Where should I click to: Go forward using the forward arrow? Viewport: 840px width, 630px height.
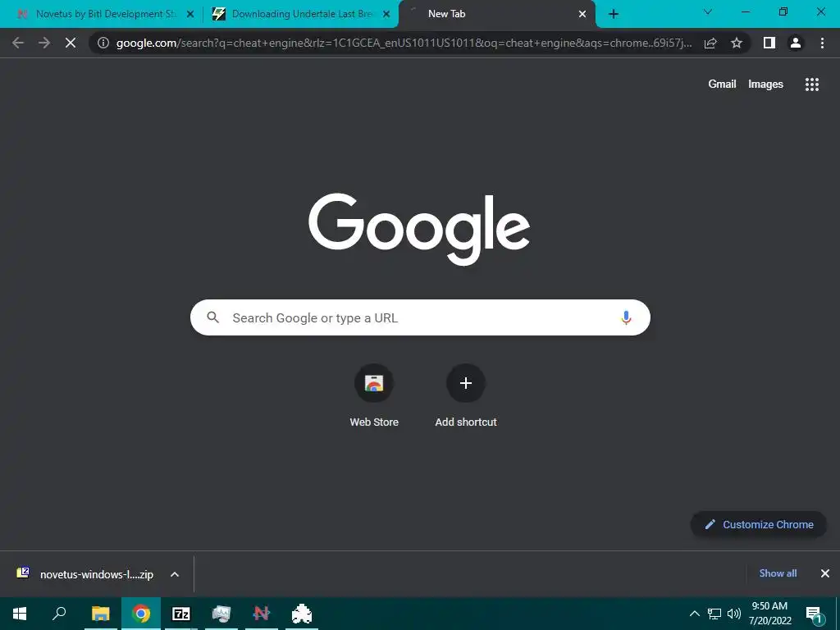[44, 43]
